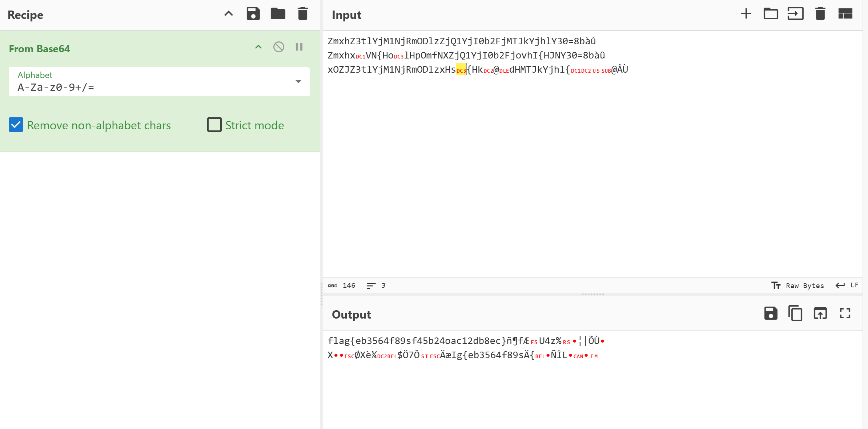868x429 pixels.
Task: Save the recipe with the disk icon
Action: coord(253,14)
